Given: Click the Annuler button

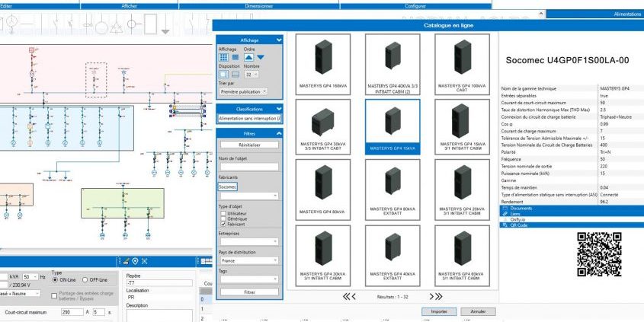Looking at the screenshot, I should [478, 312].
